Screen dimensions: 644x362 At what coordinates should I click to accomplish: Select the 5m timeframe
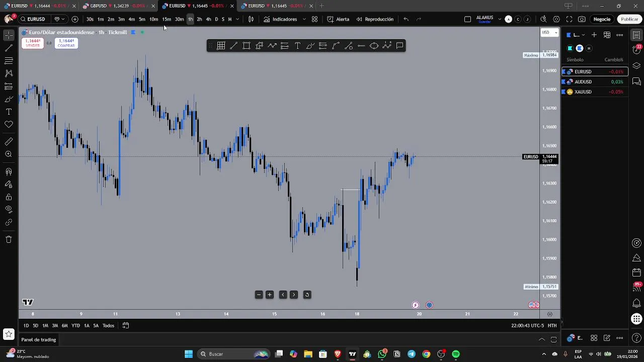click(x=142, y=19)
